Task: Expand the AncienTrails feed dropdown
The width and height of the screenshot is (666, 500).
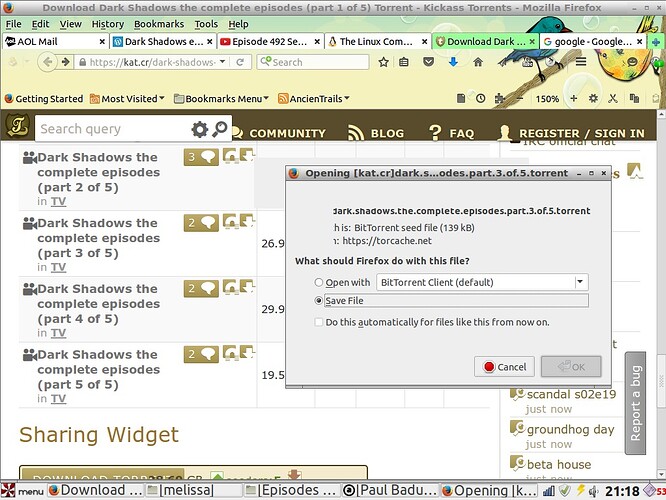Action: tap(313, 99)
